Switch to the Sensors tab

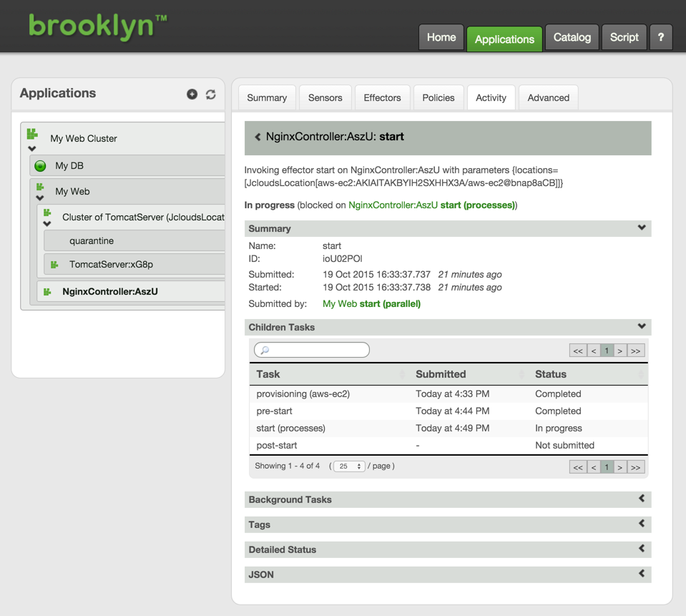pos(325,98)
